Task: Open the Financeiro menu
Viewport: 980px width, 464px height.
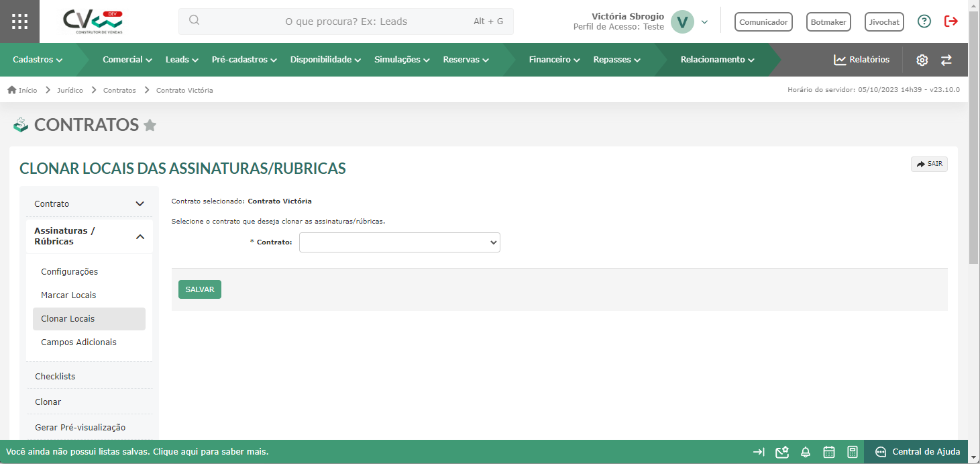Action: 554,60
